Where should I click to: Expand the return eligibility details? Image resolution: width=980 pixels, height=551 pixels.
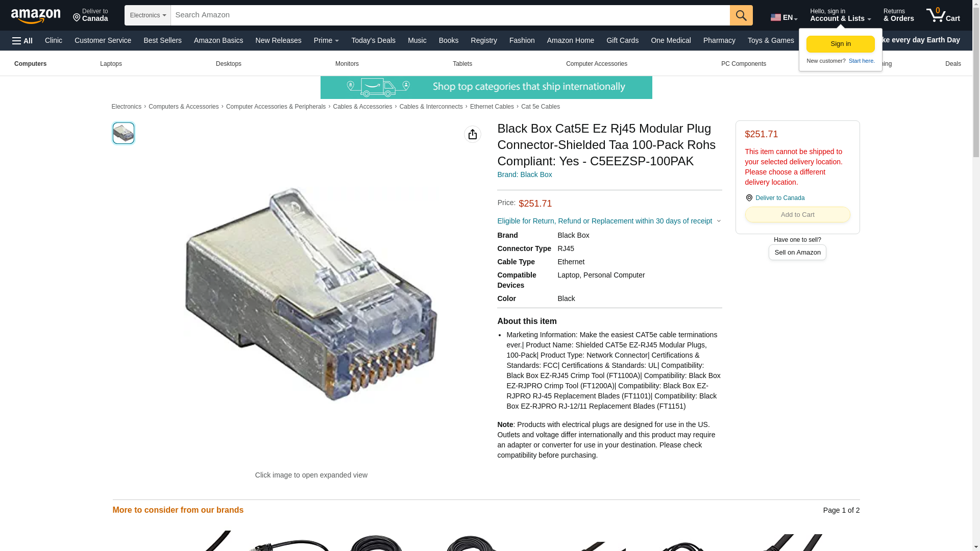(609, 221)
